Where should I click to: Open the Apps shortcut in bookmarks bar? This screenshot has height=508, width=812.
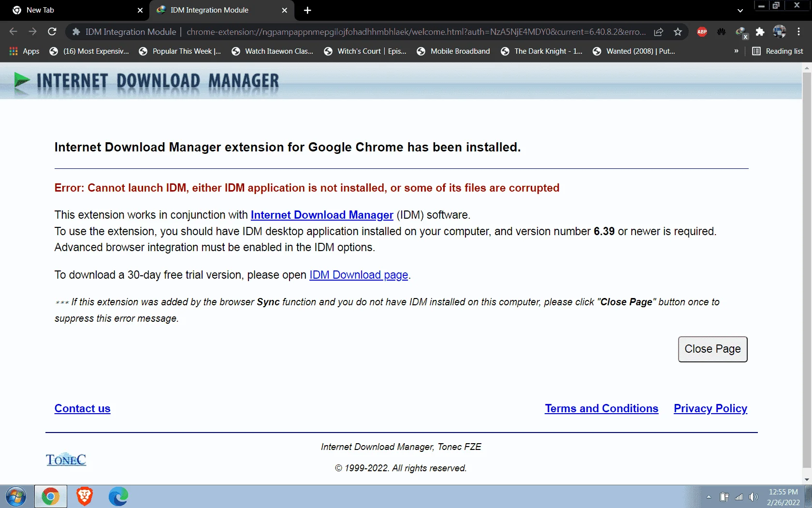coord(24,51)
